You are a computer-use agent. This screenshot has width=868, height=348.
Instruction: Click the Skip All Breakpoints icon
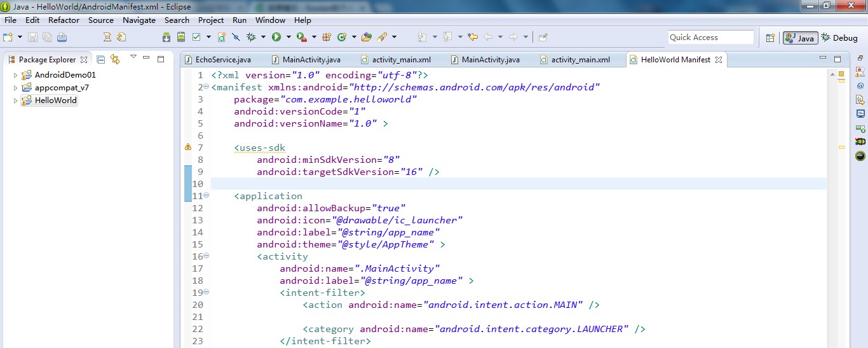[x=236, y=38]
